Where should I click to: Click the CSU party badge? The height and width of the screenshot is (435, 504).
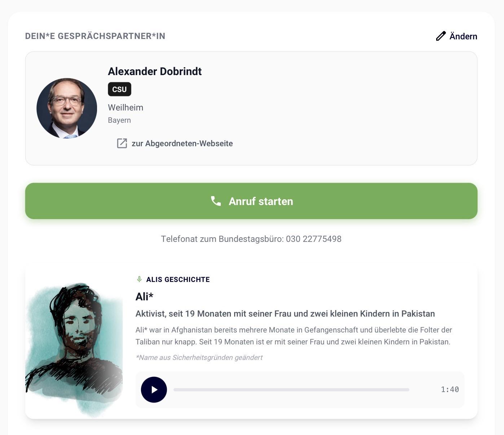[x=119, y=89]
